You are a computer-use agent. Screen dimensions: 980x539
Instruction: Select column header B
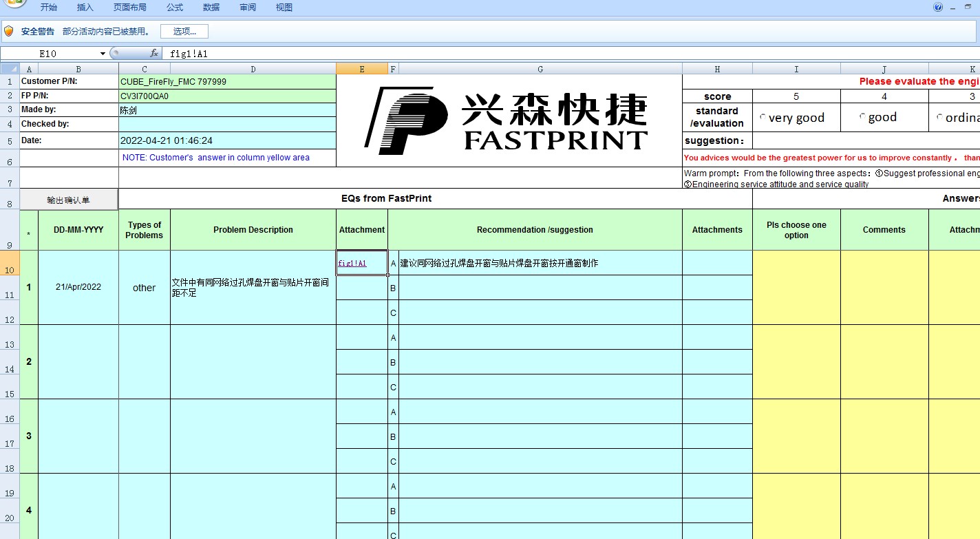[x=78, y=69]
